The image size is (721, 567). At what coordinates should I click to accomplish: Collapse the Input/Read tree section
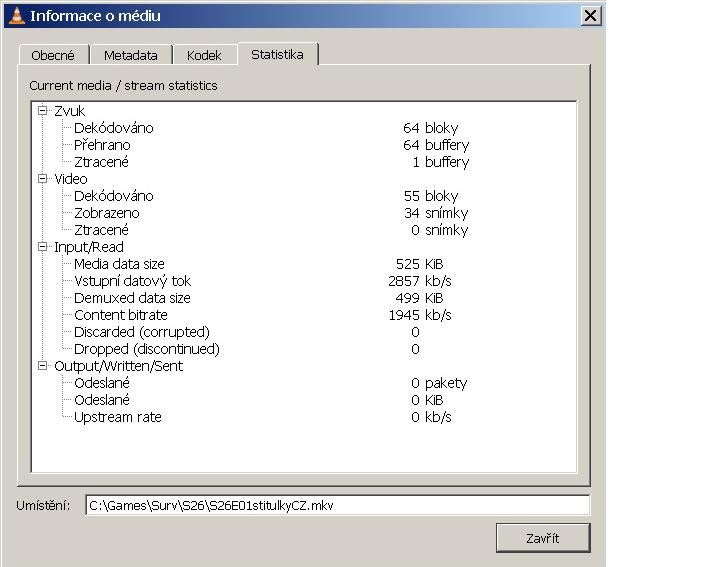click(x=43, y=247)
